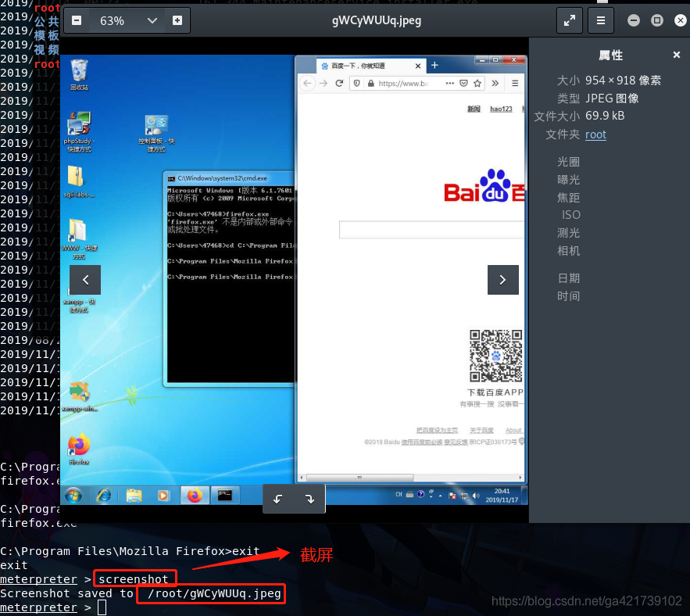This screenshot has width=690, height=616.
Task: Click the taskbar clock showing 20:41
Action: pos(502,496)
